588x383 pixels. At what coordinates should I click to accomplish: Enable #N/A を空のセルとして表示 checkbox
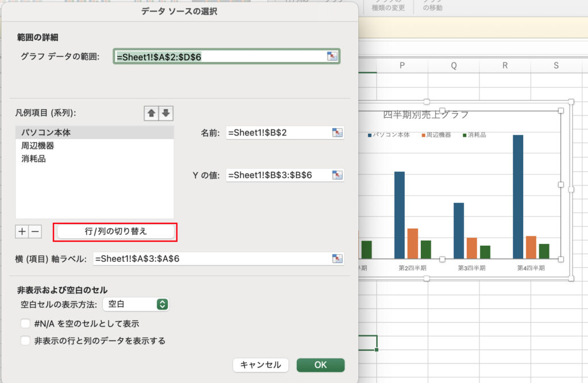pos(25,323)
